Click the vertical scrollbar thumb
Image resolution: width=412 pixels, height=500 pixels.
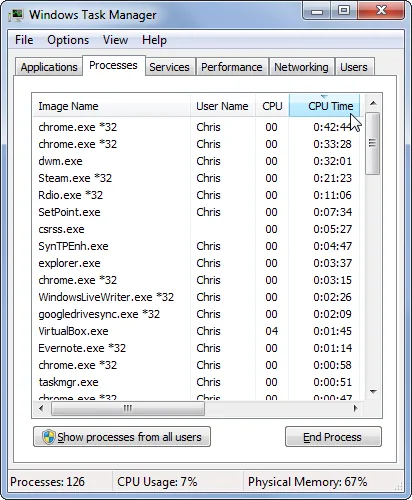[x=373, y=143]
